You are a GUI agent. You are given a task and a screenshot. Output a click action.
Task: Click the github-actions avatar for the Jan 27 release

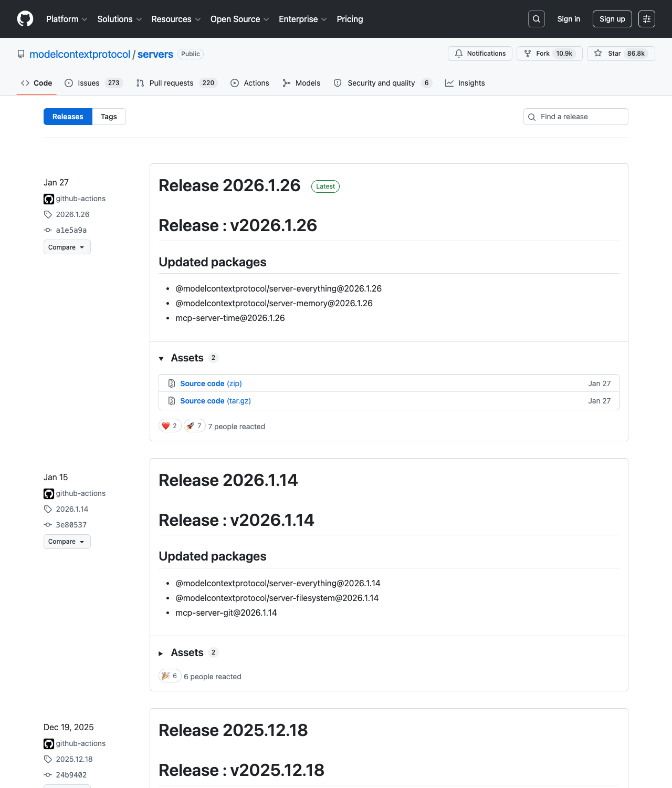pos(49,199)
